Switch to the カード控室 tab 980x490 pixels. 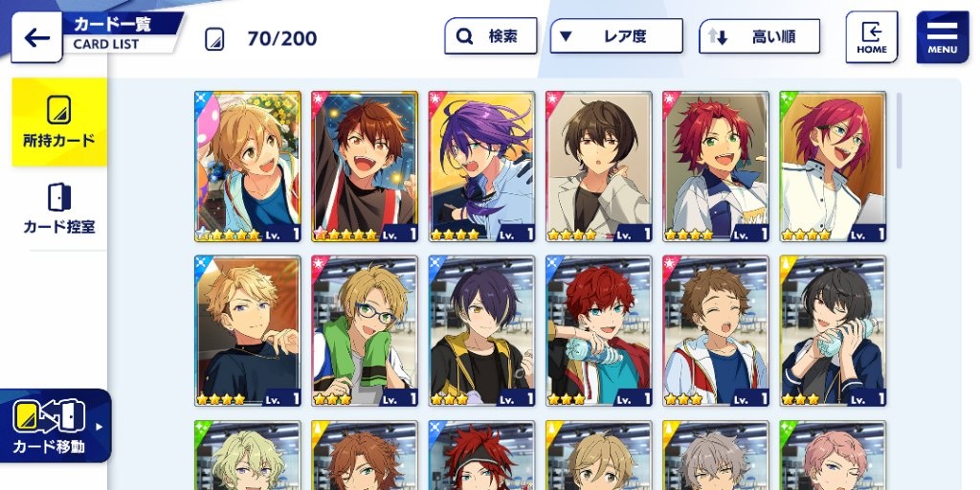coord(59,209)
